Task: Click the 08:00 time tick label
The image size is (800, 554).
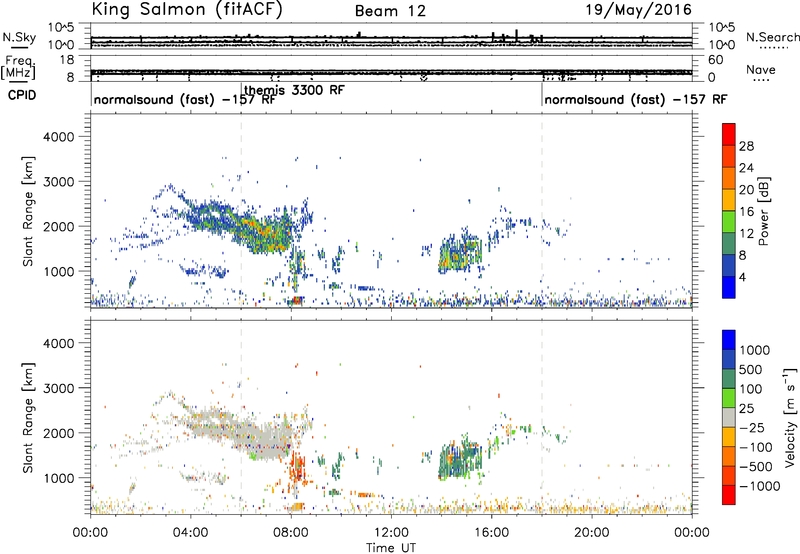Action: (x=291, y=533)
